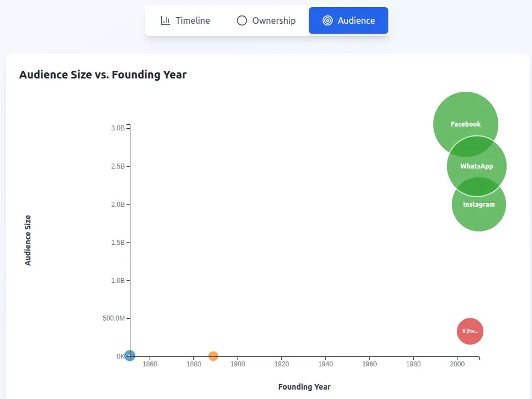This screenshot has height=399, width=532.
Task: Open the Ownership tab
Action: coord(266,20)
